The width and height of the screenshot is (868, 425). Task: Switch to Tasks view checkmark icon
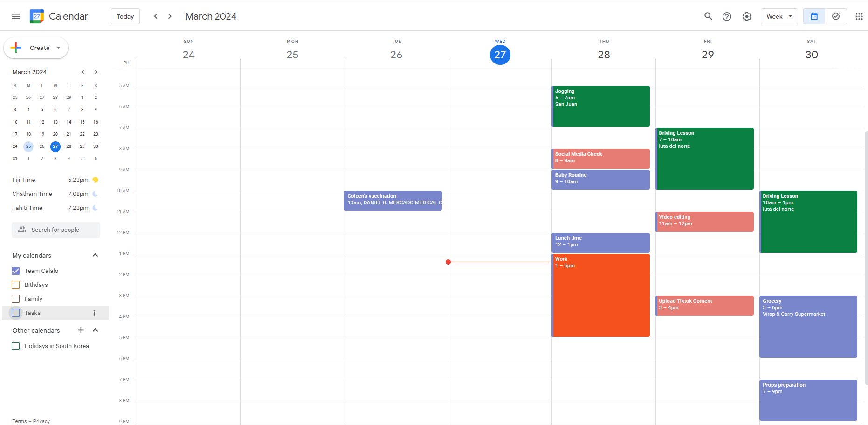(x=836, y=16)
